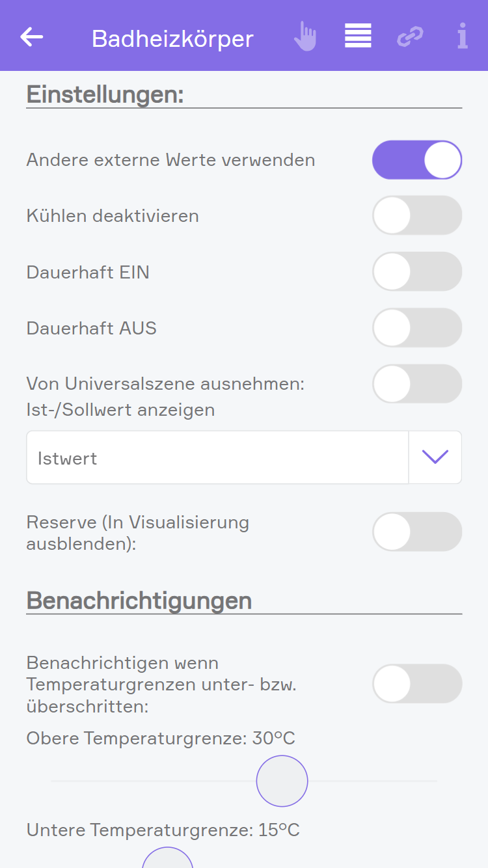The width and height of the screenshot is (488, 868).
Task: Click the chain link icon
Action: click(410, 36)
